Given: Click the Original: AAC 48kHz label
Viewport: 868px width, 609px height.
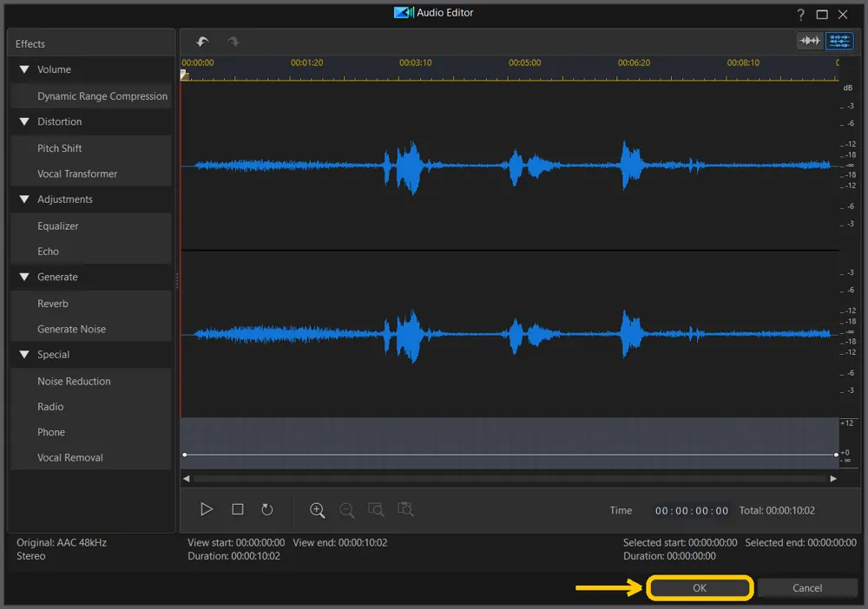Looking at the screenshot, I should pos(62,542).
